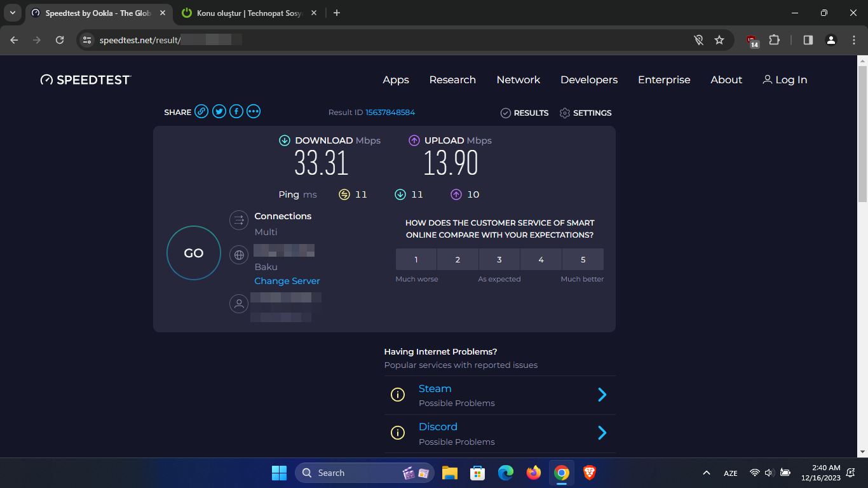Open notification center bell
This screenshot has height=488, width=868.
click(851, 473)
